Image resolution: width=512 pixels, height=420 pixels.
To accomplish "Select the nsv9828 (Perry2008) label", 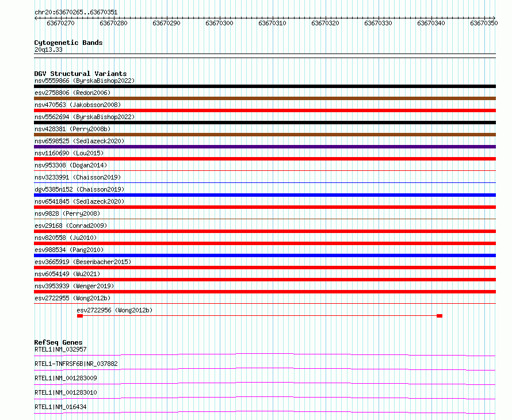I will [67, 213].
